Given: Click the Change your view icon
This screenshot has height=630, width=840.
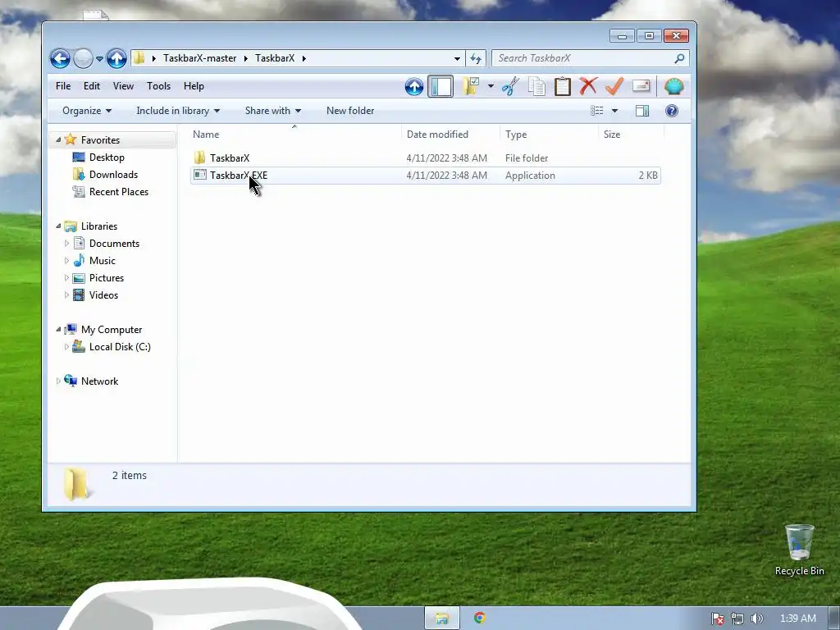Looking at the screenshot, I should (x=597, y=111).
